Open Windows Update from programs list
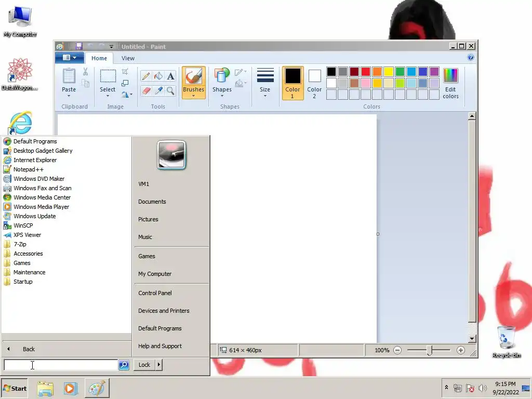 (35, 216)
